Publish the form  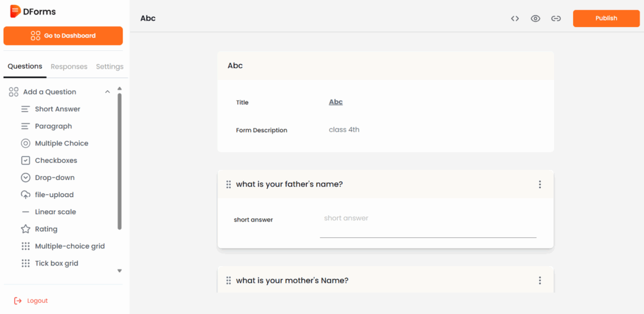click(x=606, y=18)
